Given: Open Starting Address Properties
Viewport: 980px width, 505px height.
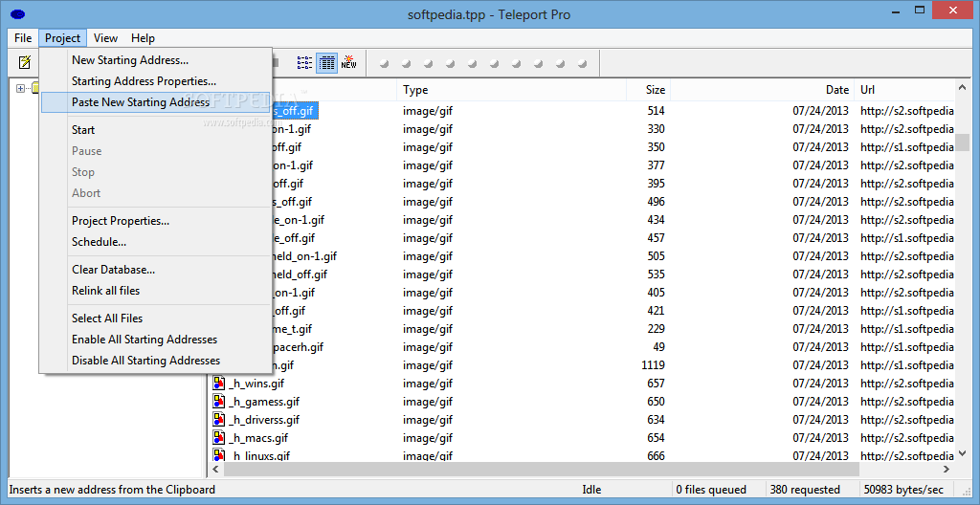Looking at the screenshot, I should click(156, 81).
